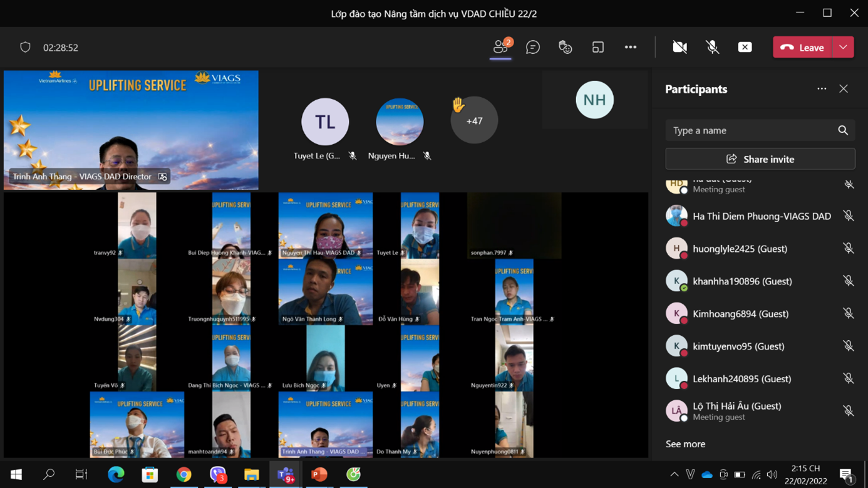Click muted mic icon for Lộ Thị Hải Âu

click(849, 411)
